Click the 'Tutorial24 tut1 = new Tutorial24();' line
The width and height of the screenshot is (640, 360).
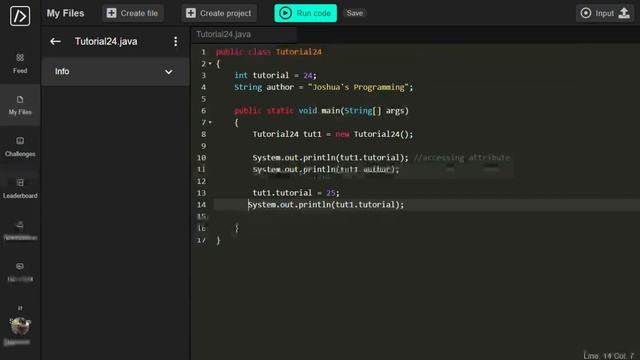[x=333, y=134]
